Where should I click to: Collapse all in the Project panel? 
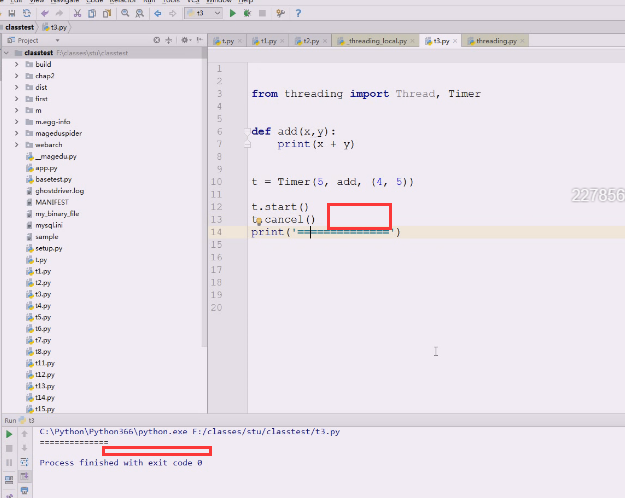pos(169,40)
